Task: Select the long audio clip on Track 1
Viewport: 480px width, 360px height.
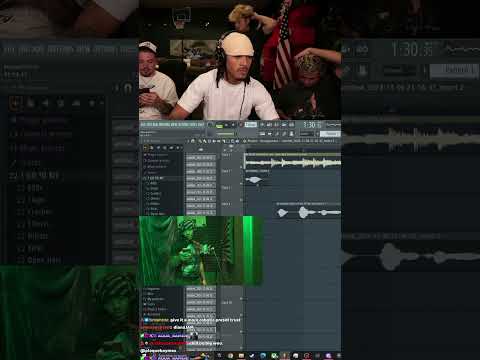Action: pyautogui.click(x=293, y=162)
